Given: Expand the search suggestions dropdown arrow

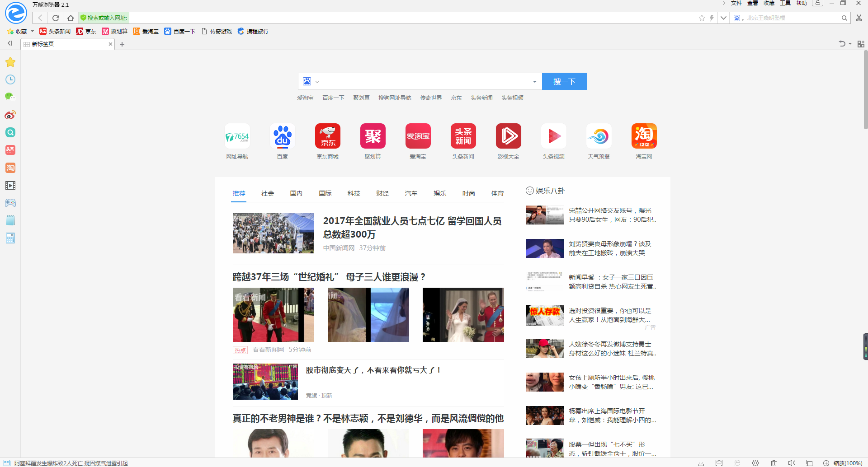Looking at the screenshot, I should point(534,82).
